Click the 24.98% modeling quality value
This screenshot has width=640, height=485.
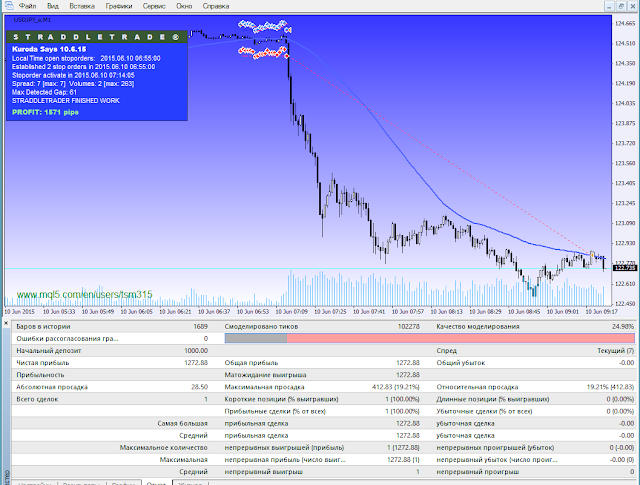coord(623,326)
